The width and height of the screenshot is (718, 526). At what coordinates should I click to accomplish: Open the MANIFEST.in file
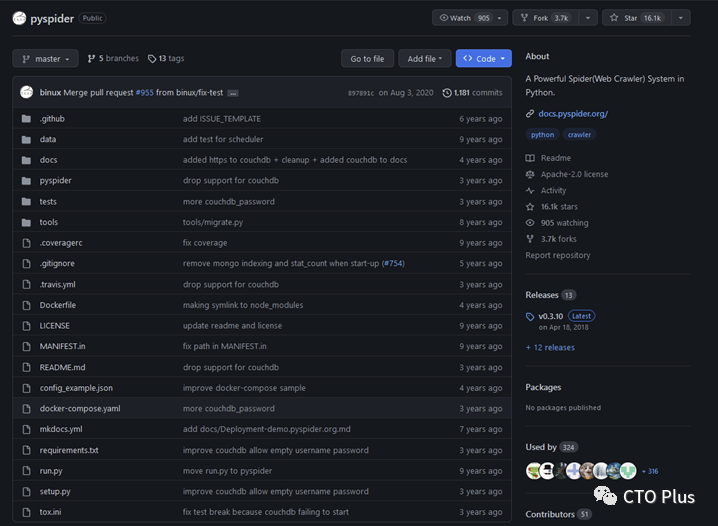tap(62, 347)
